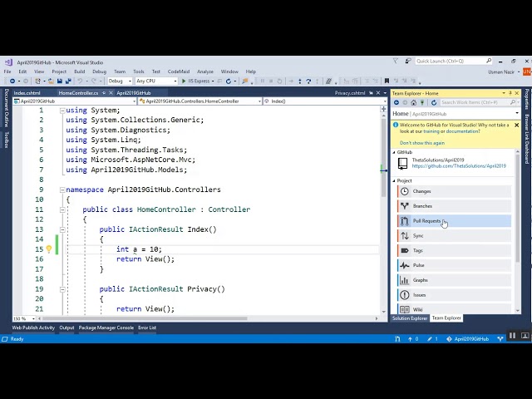Click the Navigate Backward toolbar arrow
This screenshot has height=399, width=532.
coord(12,81)
